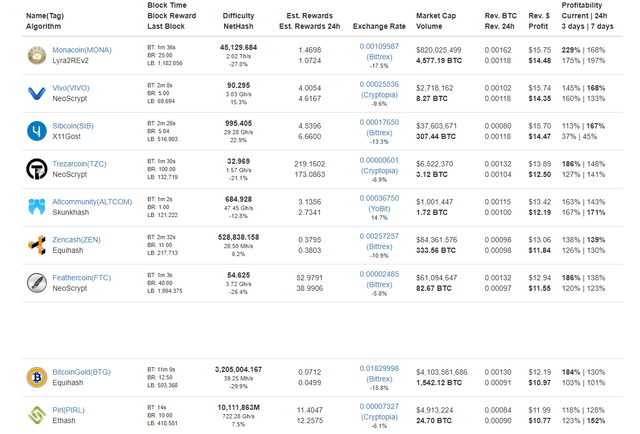
Task: Click the (Cryptopia) link in Pirl row
Action: click(379, 417)
